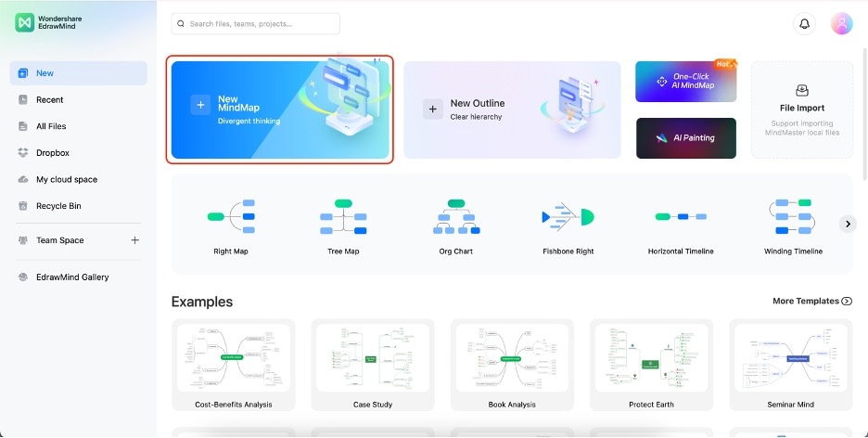Click the File Import tray icon
868x438 pixels.
click(x=801, y=90)
